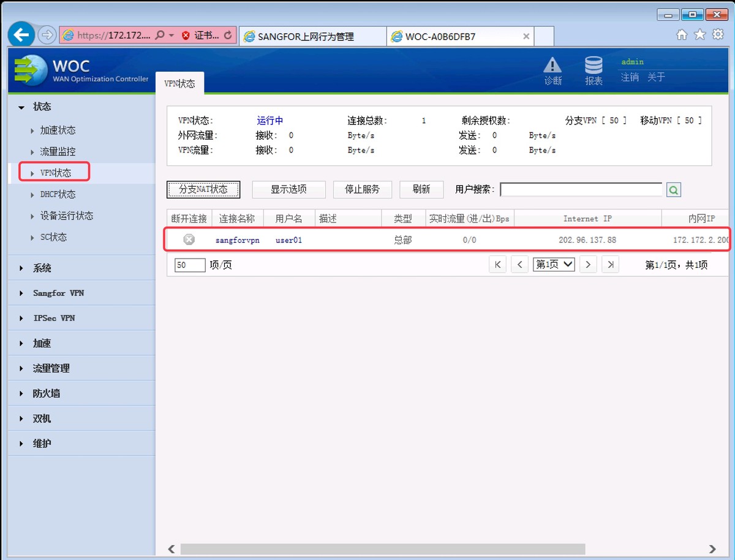The width and height of the screenshot is (735, 560).
Task: Click the disconnect icon on the sangforvpn row
Action: (189, 240)
